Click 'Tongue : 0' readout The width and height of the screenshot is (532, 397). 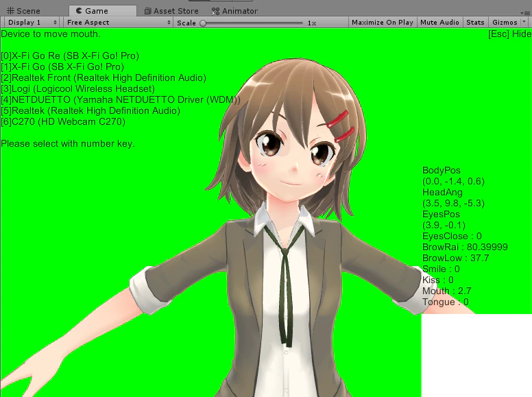pos(446,302)
